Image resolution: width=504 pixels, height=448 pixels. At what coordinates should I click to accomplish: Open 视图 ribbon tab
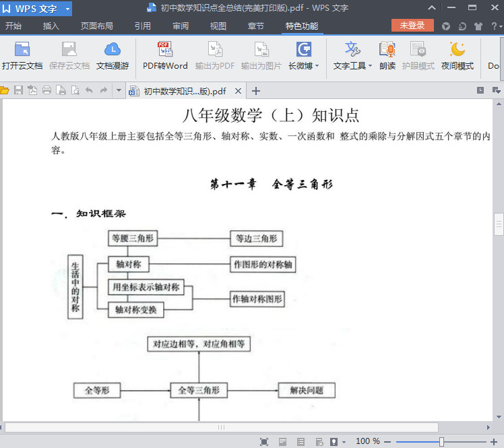click(218, 26)
